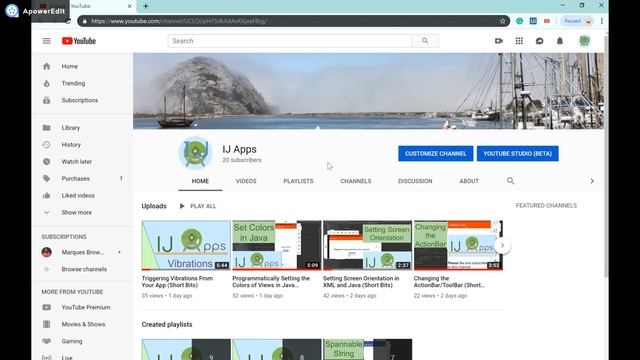This screenshot has height=360, width=640.
Task: Click the Search input field
Action: pyautogui.click(x=290, y=41)
